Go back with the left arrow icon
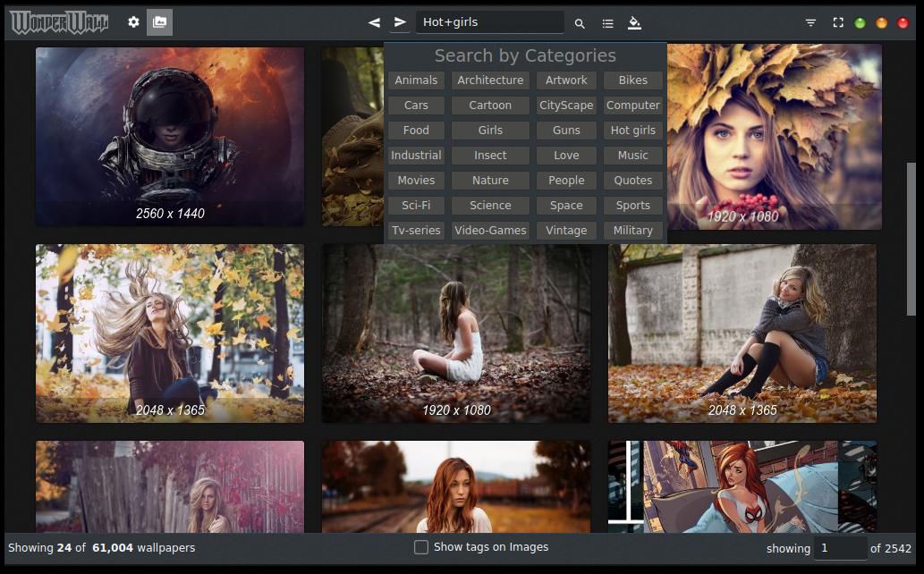Image resolution: width=924 pixels, height=574 pixels. tap(374, 22)
